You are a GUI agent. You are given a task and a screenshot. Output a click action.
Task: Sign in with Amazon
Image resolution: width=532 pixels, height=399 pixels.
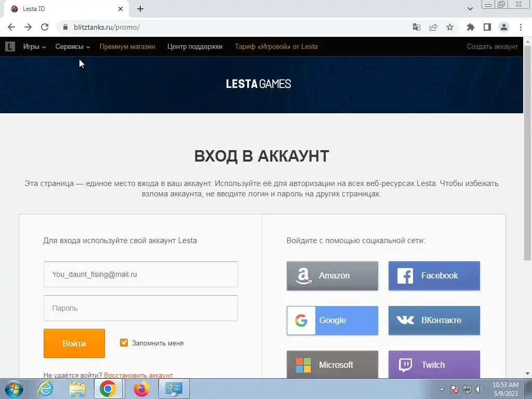click(332, 275)
